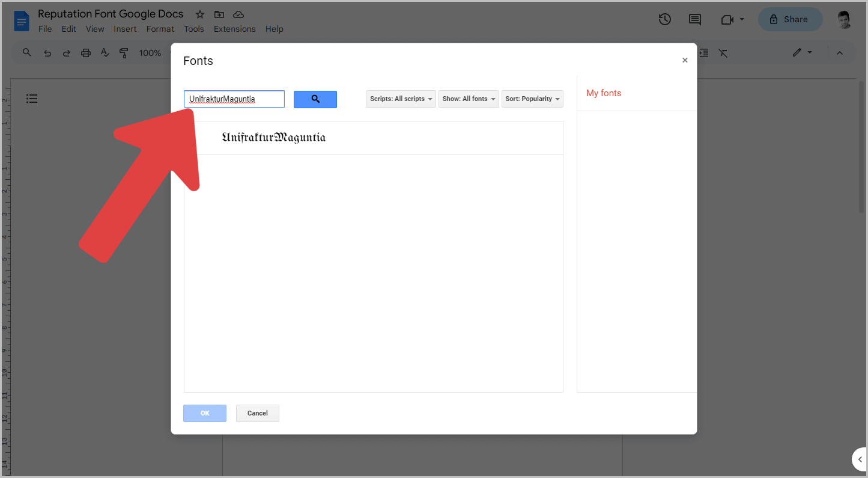
Task: Print the document
Action: point(86,53)
